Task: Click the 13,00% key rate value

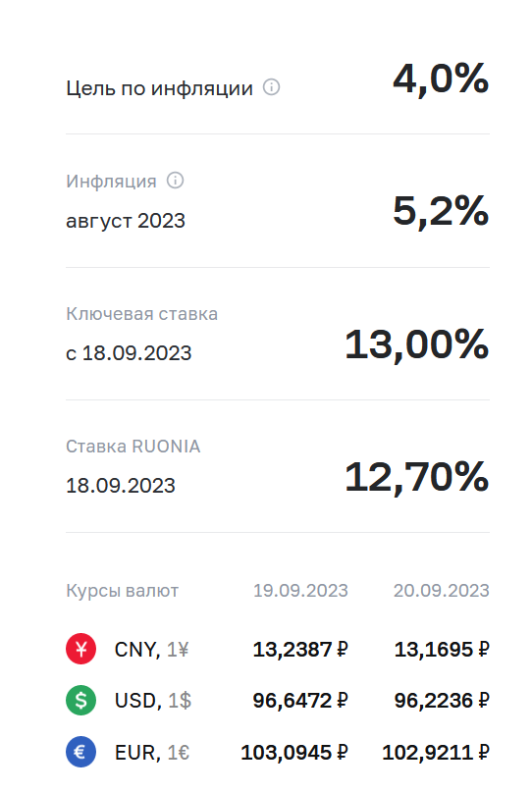Action: pos(417,344)
